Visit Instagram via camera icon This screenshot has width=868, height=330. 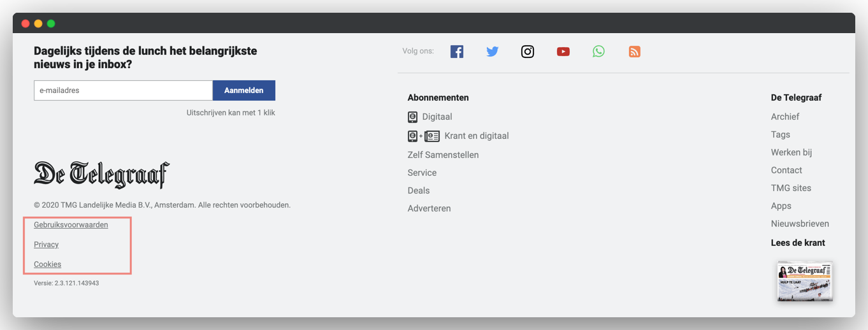(x=528, y=52)
